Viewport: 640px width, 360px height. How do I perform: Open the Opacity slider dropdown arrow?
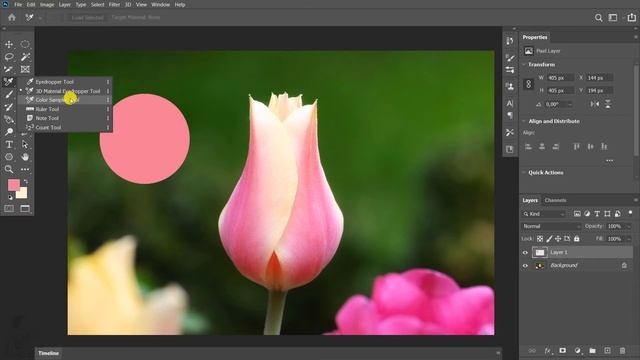tap(629, 227)
